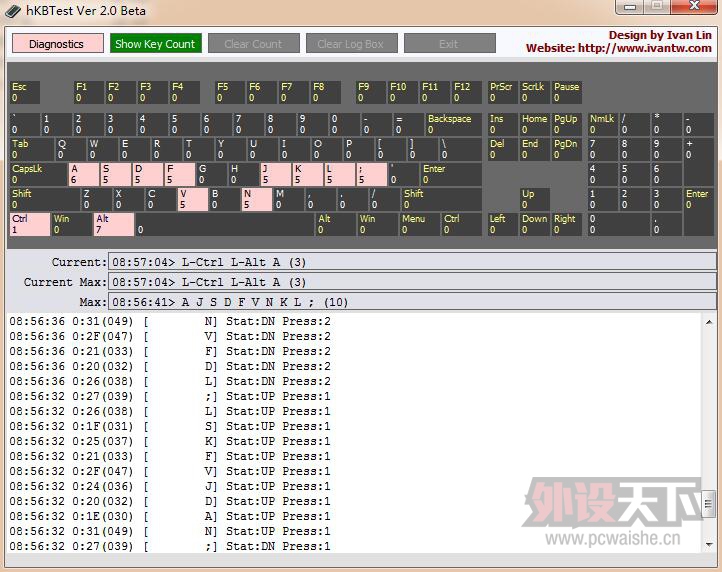
Task: Click the CapsLk key tile
Action: coord(37,174)
